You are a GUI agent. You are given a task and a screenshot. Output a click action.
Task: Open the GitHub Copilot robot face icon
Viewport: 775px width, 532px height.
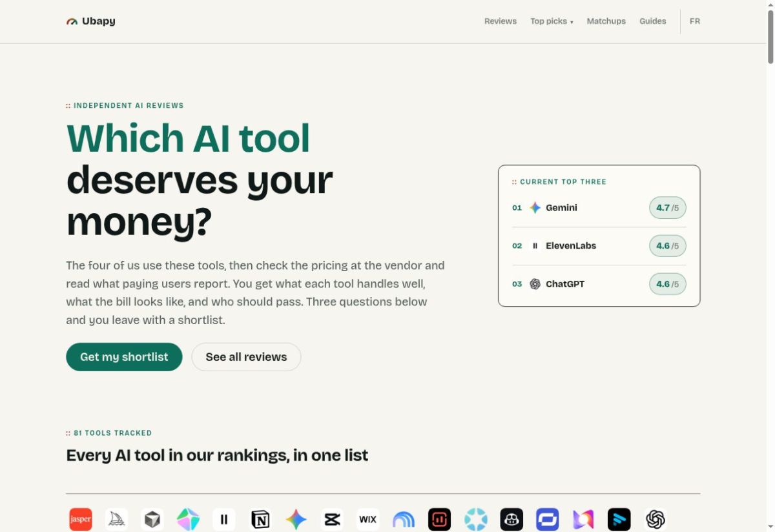pos(512,519)
